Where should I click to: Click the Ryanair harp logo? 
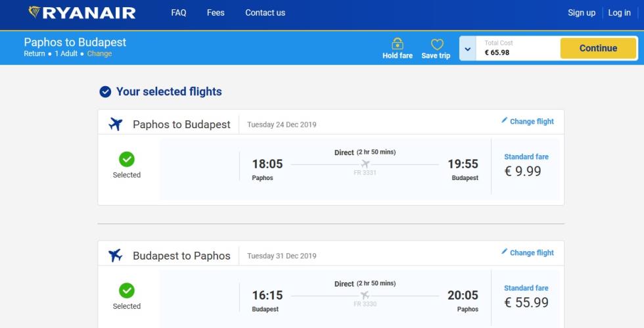pos(34,12)
